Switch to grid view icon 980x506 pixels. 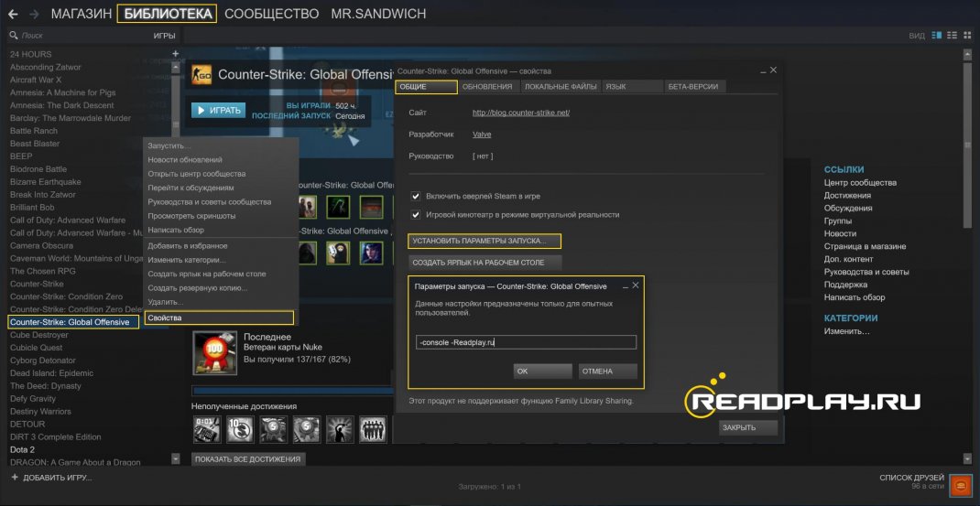pos(967,36)
